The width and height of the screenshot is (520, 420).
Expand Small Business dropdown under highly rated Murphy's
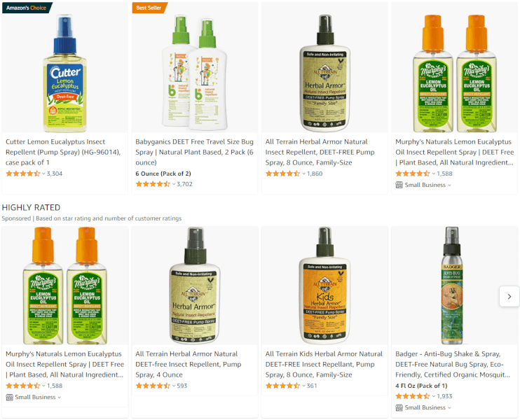60,397
